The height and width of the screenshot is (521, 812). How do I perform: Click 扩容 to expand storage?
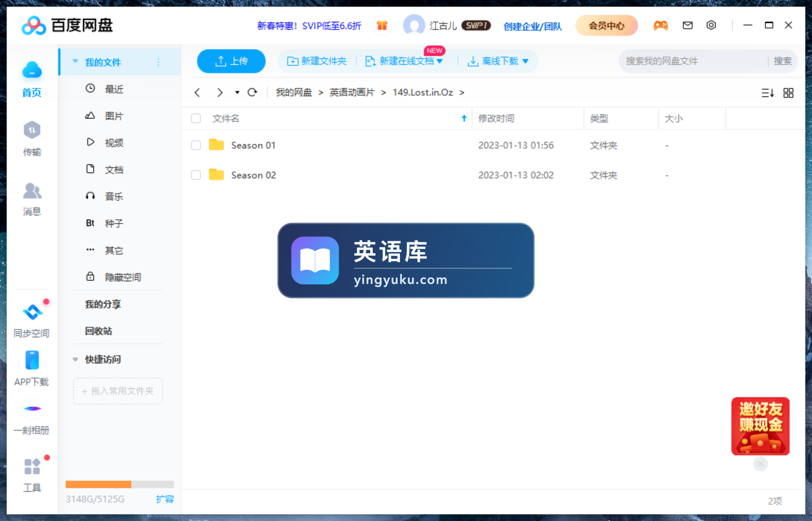coord(165,499)
